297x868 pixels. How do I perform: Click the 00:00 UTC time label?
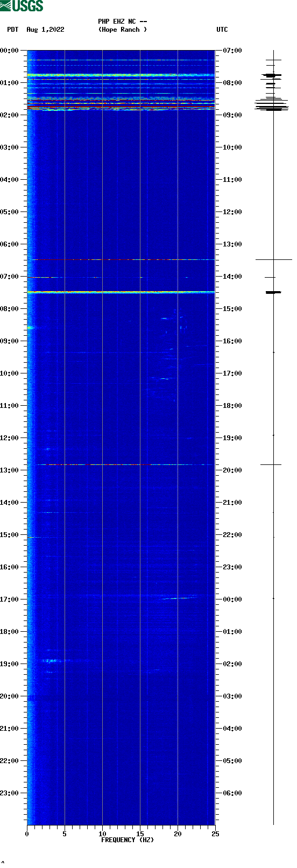pyautogui.click(x=232, y=599)
